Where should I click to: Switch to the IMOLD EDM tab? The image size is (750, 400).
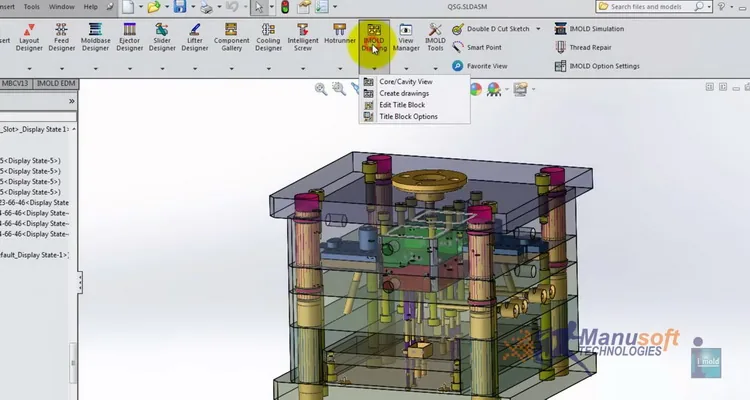coord(56,84)
